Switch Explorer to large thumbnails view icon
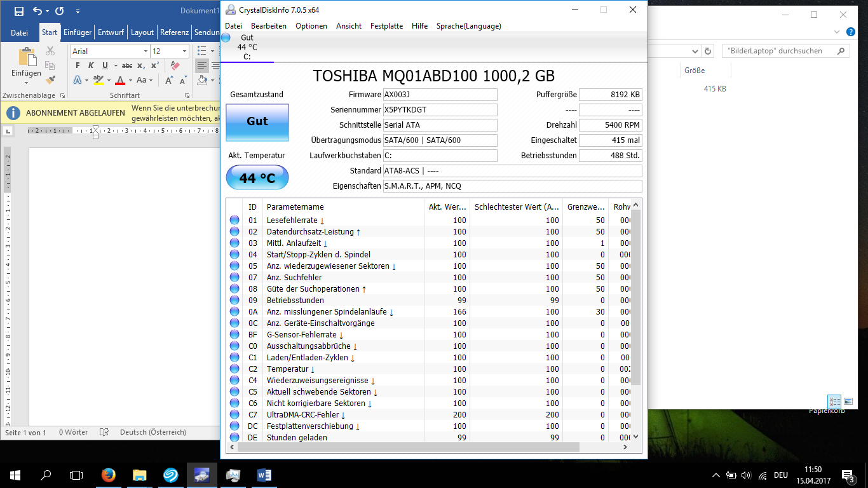The width and height of the screenshot is (868, 488). (x=848, y=402)
